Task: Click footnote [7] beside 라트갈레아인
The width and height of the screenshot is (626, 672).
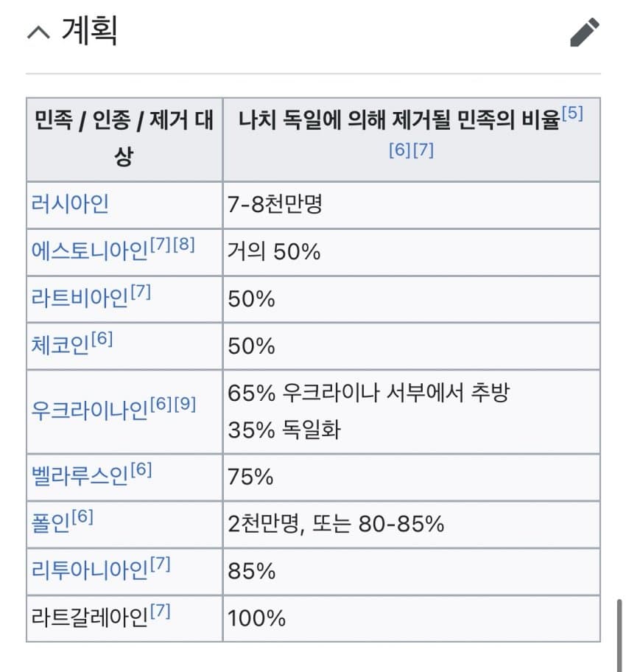Action: 161,610
